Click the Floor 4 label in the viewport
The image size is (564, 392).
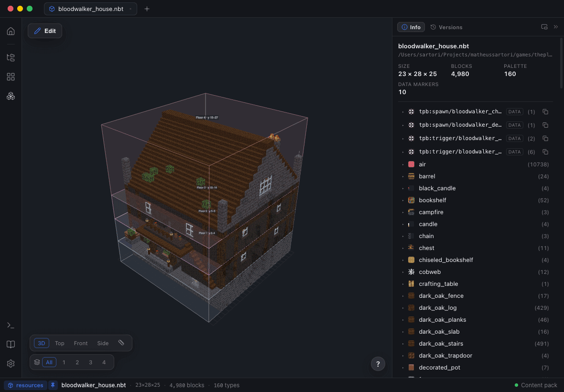(x=207, y=118)
